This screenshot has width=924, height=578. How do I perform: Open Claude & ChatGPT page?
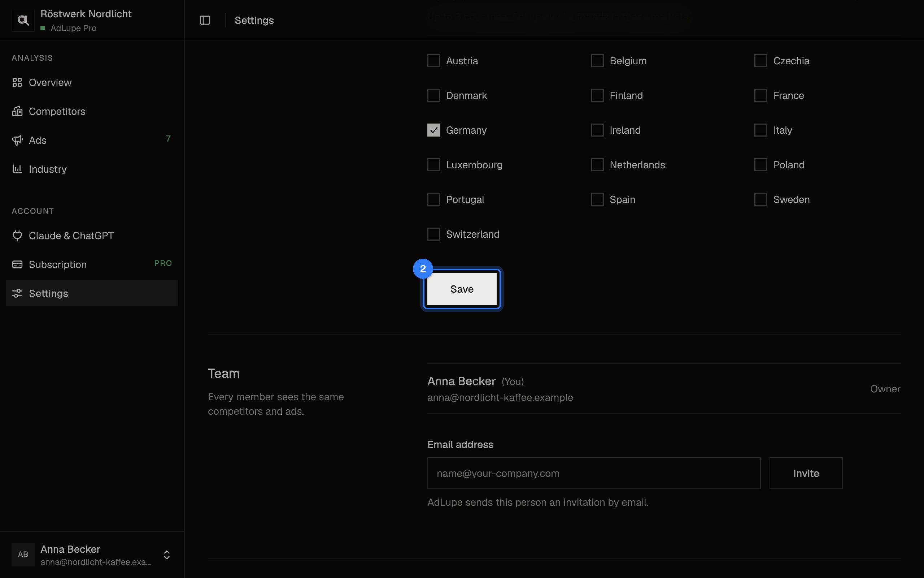coord(92,236)
